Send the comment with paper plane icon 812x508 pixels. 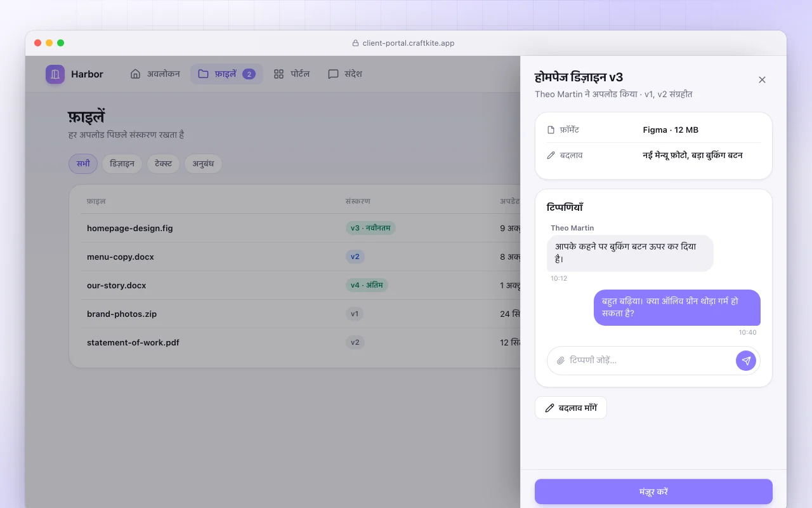(x=746, y=361)
